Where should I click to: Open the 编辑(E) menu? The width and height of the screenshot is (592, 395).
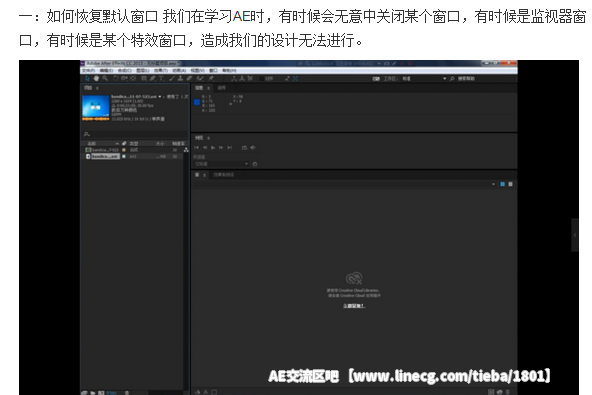coord(106,71)
